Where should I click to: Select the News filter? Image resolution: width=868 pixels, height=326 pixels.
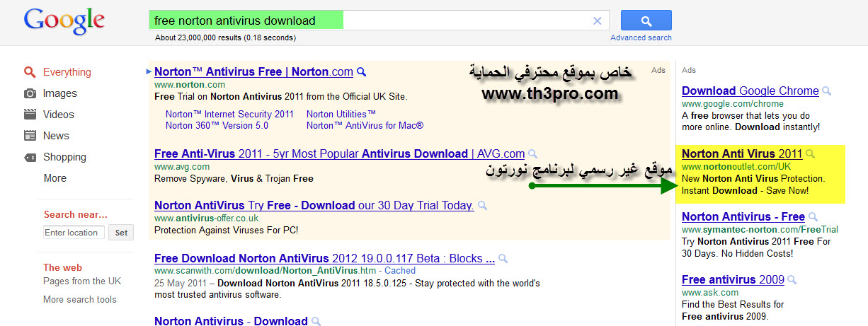tap(56, 136)
